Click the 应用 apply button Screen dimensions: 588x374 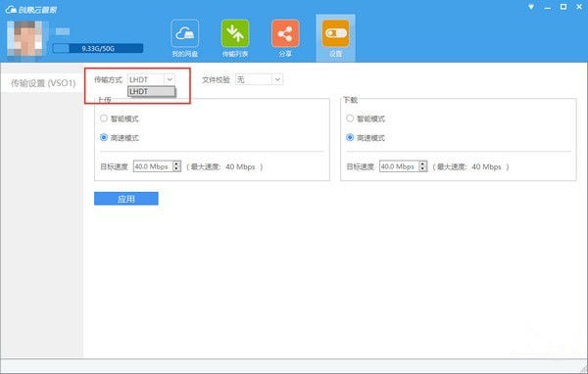126,199
